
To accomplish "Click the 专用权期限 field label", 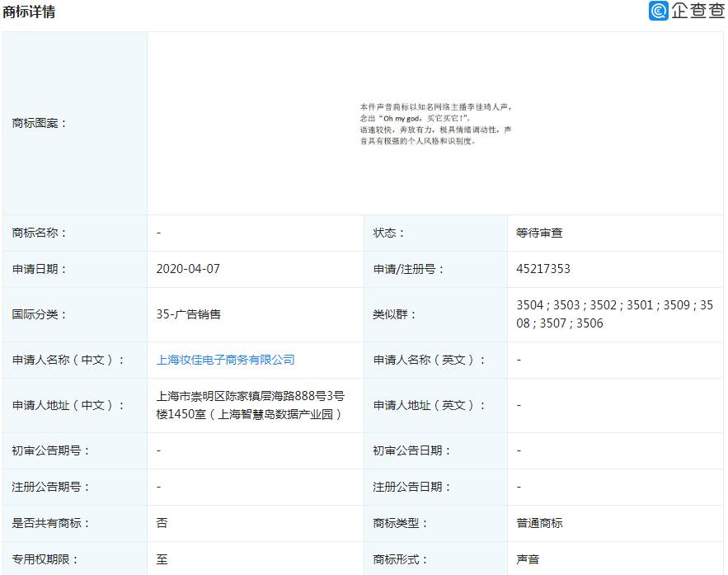I will [45, 559].
